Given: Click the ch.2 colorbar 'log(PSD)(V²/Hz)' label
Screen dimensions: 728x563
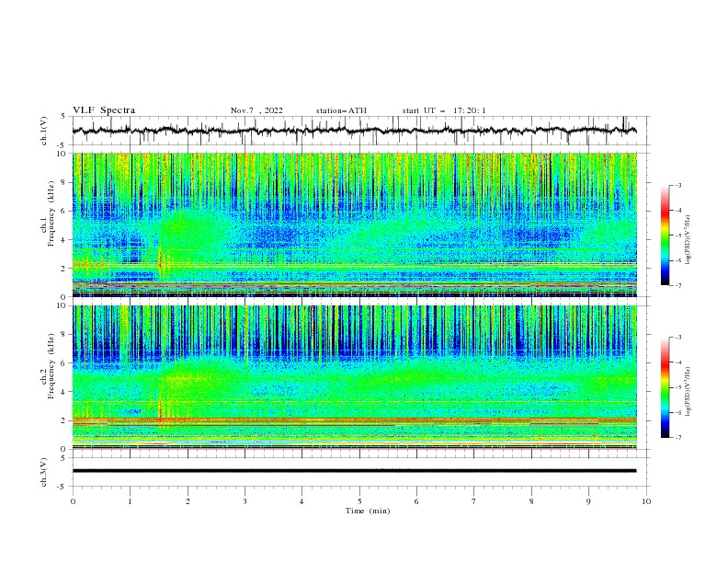Looking at the screenshot, I should 688,392.
